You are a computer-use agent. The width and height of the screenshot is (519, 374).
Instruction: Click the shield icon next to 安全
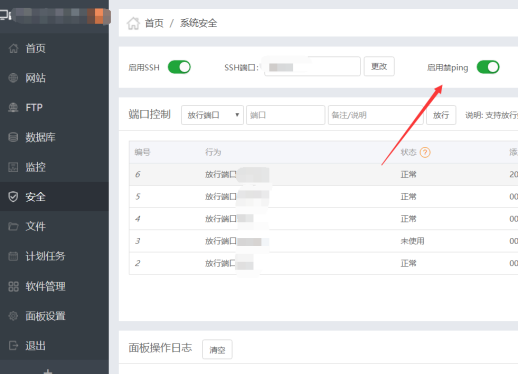pos(13,197)
